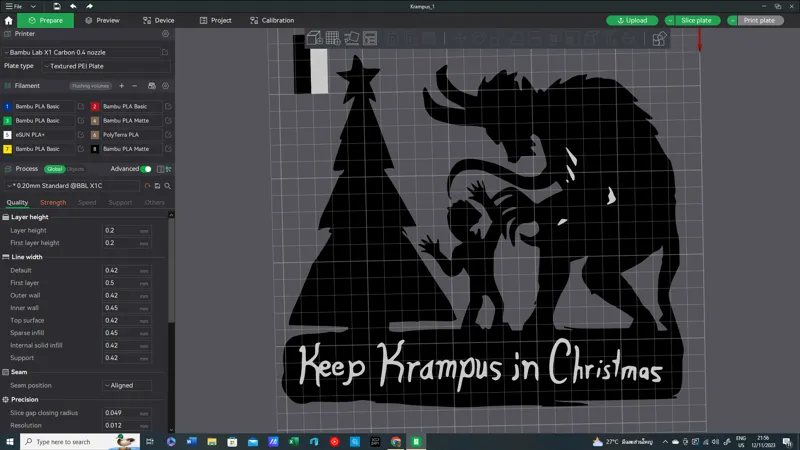Image resolution: width=800 pixels, height=450 pixels.
Task: Open the Support settings tab
Action: pyautogui.click(x=120, y=203)
